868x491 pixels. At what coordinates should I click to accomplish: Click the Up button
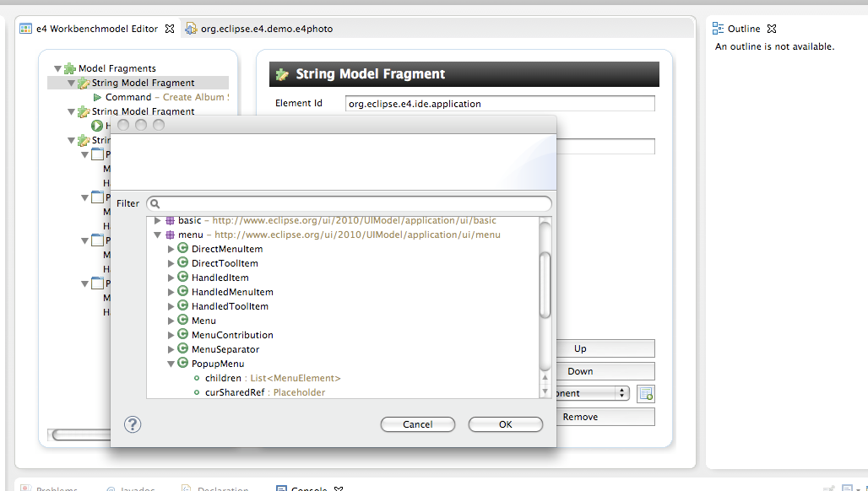[605, 348]
